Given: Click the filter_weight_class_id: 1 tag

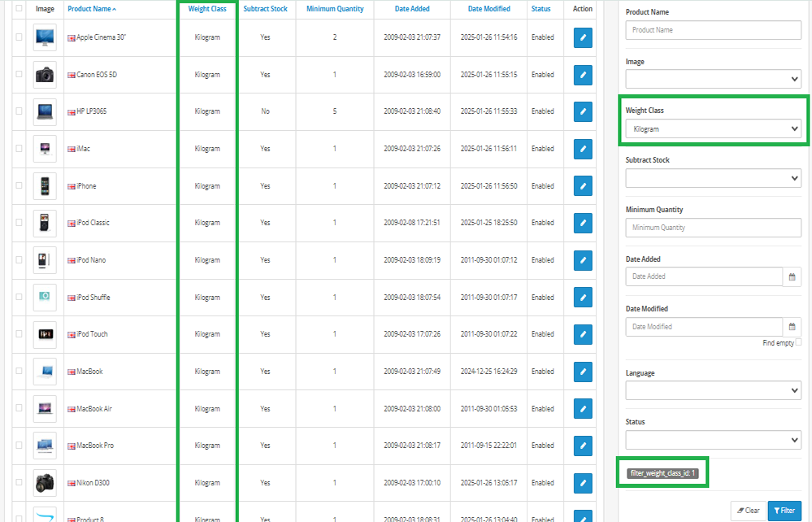Looking at the screenshot, I should tap(662, 472).
